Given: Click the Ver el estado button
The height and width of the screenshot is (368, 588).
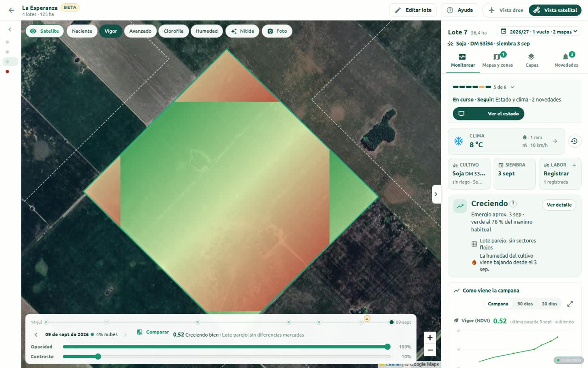Looking at the screenshot, I should [x=488, y=114].
